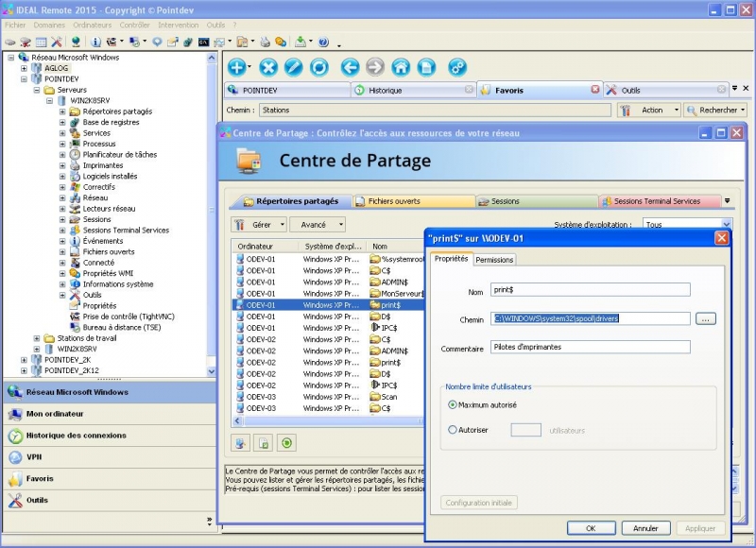This screenshot has height=548, width=756.
Task: Click the Annuler button
Action: click(645, 528)
